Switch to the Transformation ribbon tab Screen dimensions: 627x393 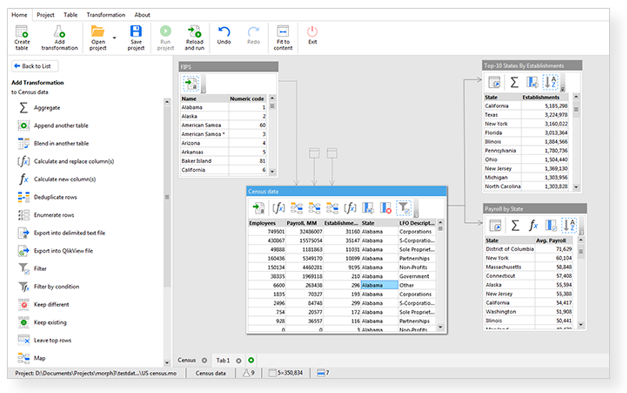(106, 15)
